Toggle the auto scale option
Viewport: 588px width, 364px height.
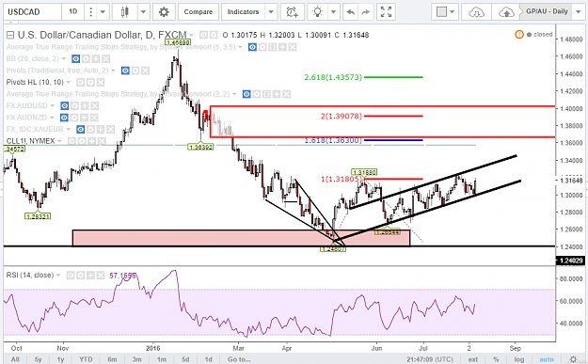547,359
